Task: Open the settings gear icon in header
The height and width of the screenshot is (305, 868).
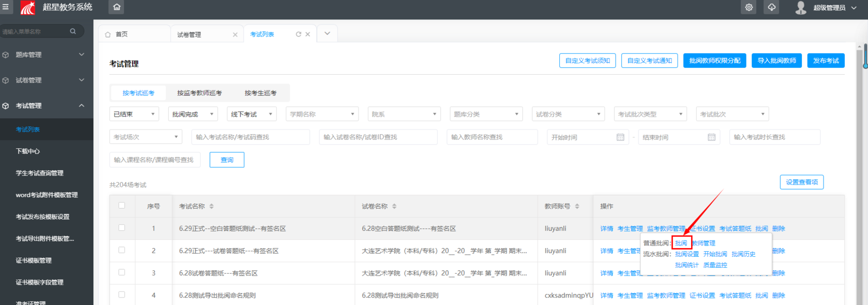Action: tap(749, 8)
